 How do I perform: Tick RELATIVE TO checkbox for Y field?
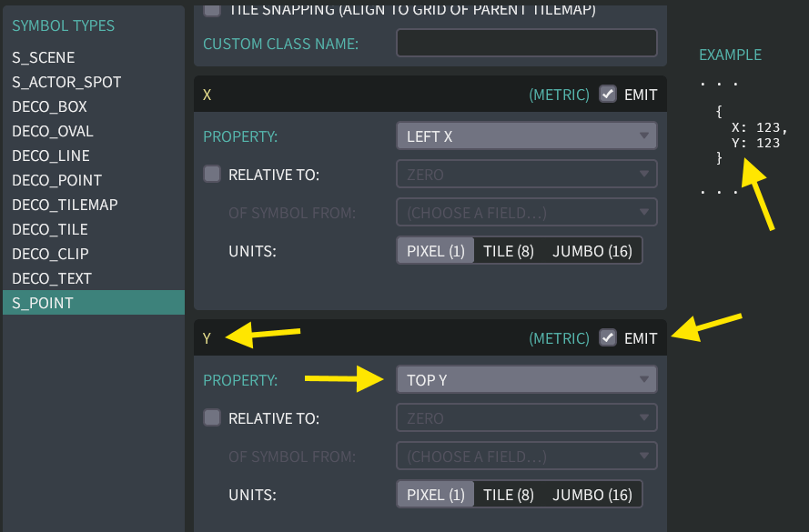[212, 417]
